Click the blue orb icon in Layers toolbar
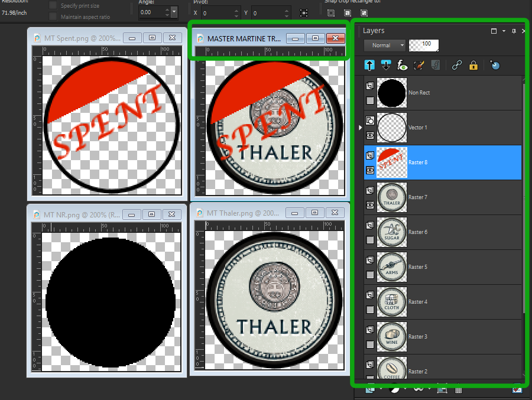 [495, 66]
